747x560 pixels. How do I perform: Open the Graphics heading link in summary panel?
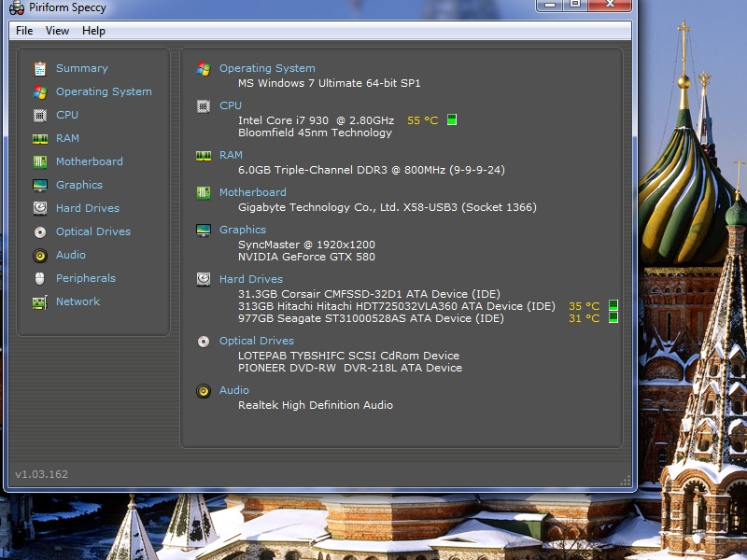[x=243, y=230]
